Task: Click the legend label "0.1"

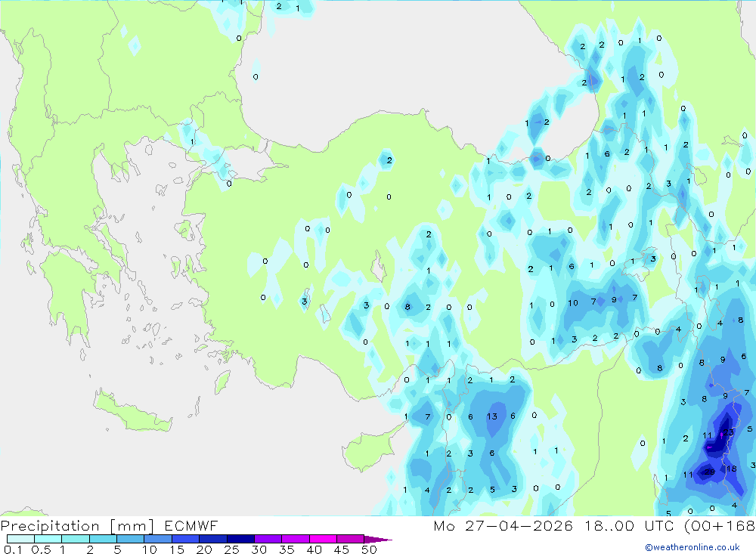Action: 13,549
